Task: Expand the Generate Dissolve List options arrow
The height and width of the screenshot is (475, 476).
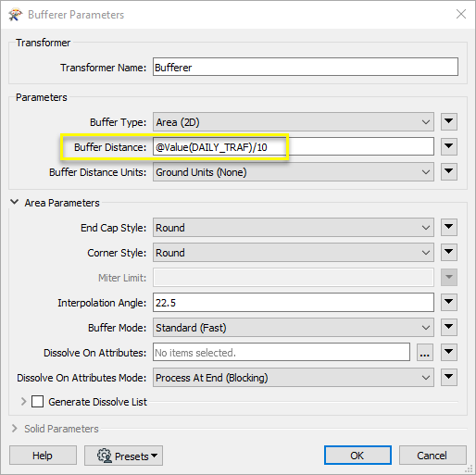Action: coord(23,402)
